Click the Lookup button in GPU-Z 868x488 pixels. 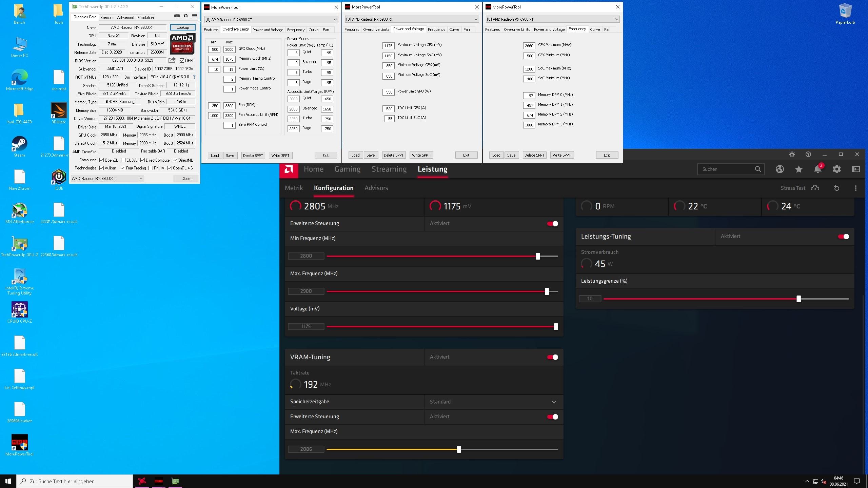tap(183, 27)
